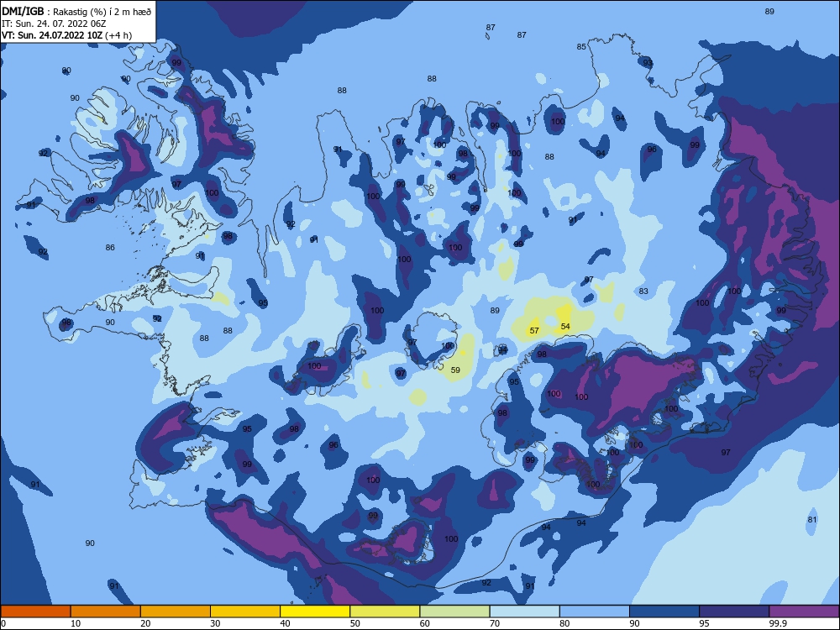The height and width of the screenshot is (630, 840).
Task: Click the legend tick label 30
Action: pyautogui.click(x=215, y=623)
